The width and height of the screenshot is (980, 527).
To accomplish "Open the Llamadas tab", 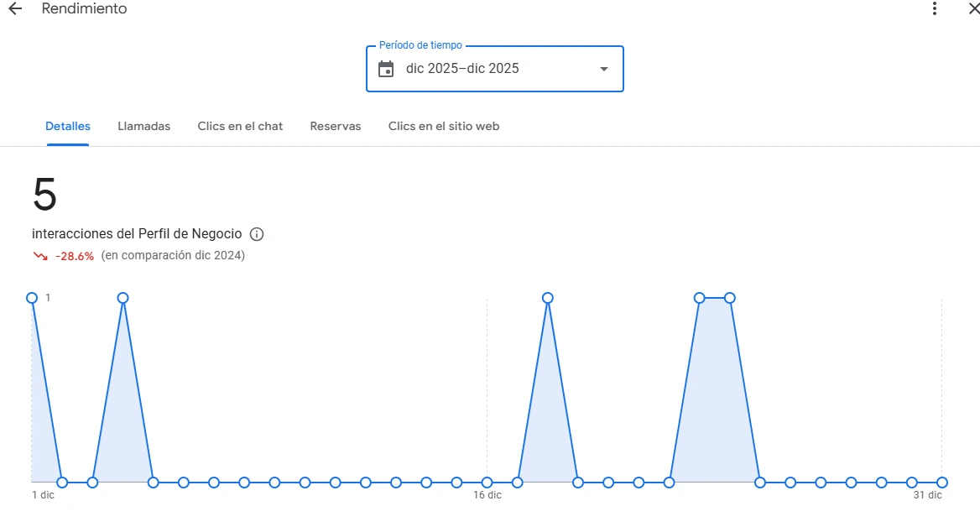I will tap(143, 126).
